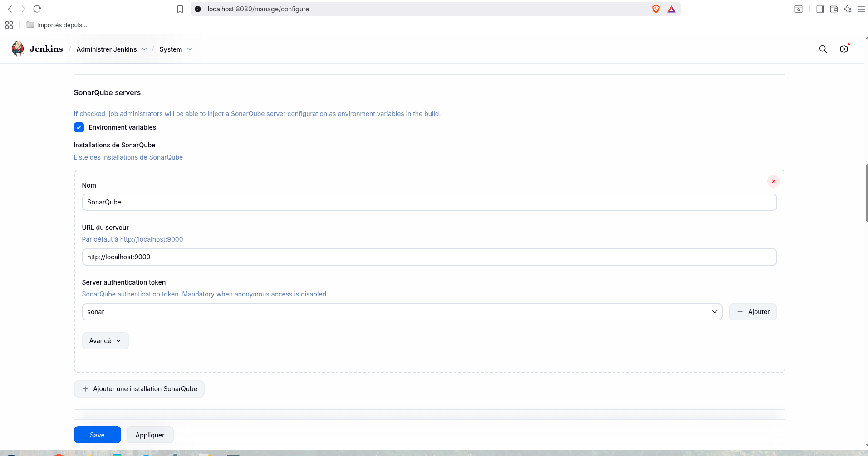868x456 pixels.
Task: Open the sonar authentication token dropdown
Action: (x=402, y=312)
